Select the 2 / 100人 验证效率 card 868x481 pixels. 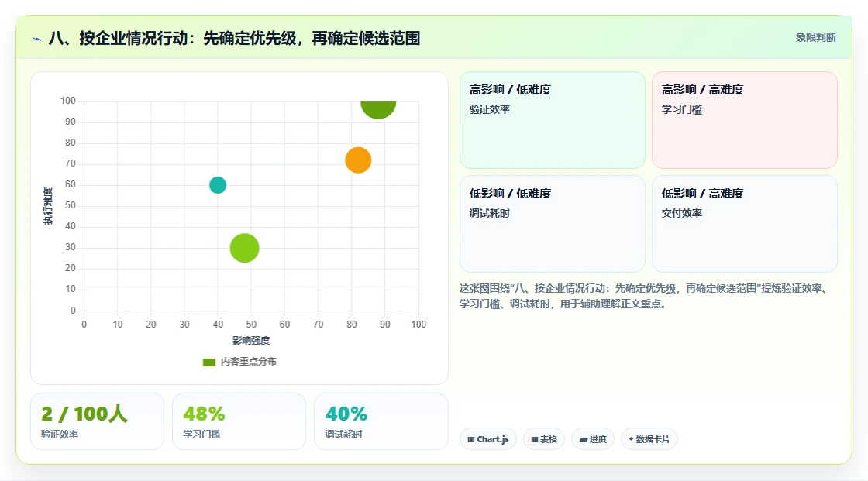click(x=98, y=421)
